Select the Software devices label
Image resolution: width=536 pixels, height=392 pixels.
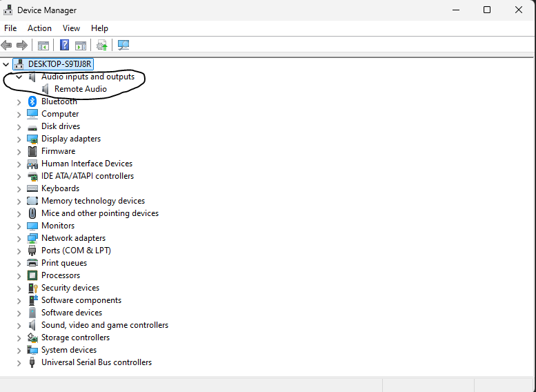[x=72, y=313]
